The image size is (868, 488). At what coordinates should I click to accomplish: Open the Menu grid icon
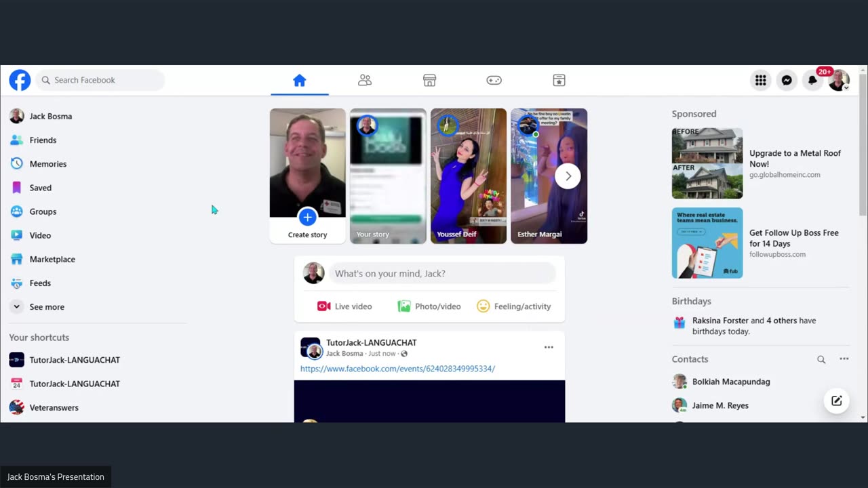761,81
